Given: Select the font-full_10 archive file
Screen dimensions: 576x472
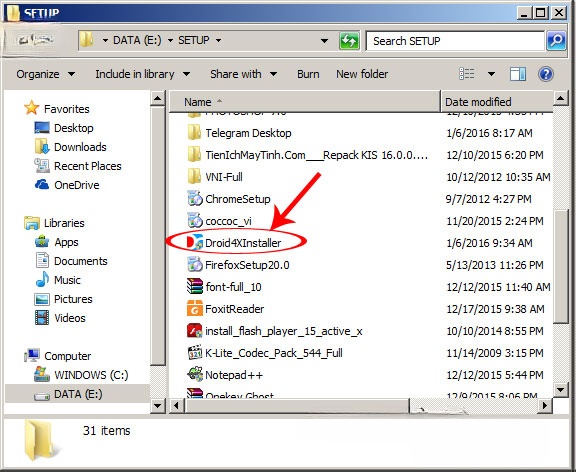Looking at the screenshot, I should pyautogui.click(x=233, y=287).
